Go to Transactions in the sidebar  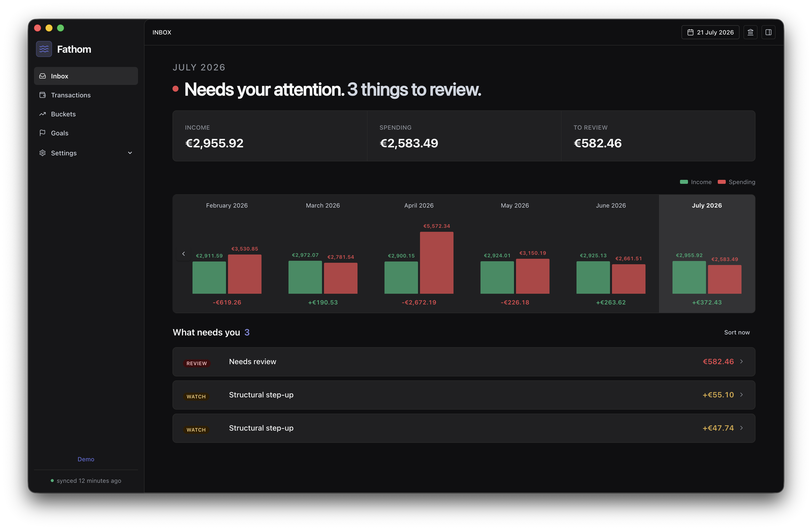(x=86, y=95)
